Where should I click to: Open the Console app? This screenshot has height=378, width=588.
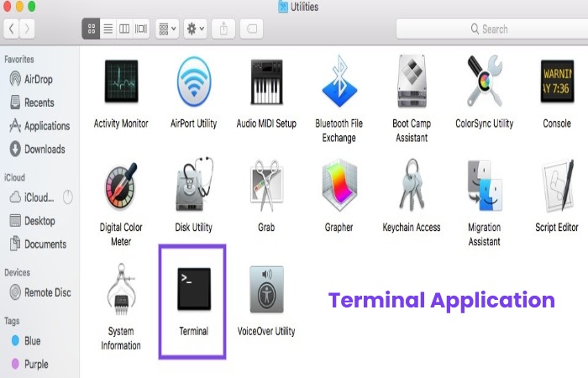(557, 81)
